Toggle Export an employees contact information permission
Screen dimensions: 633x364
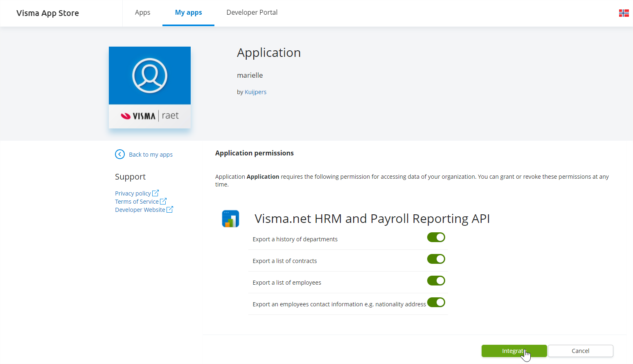[x=436, y=302]
